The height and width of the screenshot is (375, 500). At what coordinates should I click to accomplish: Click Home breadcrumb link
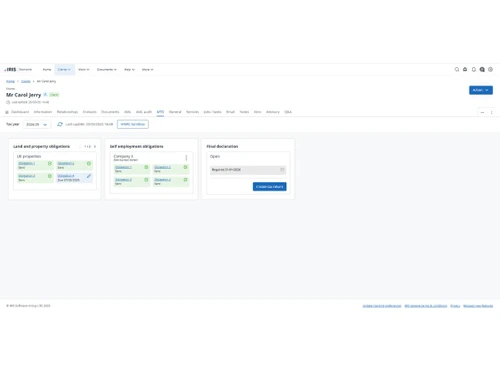pyautogui.click(x=10, y=81)
